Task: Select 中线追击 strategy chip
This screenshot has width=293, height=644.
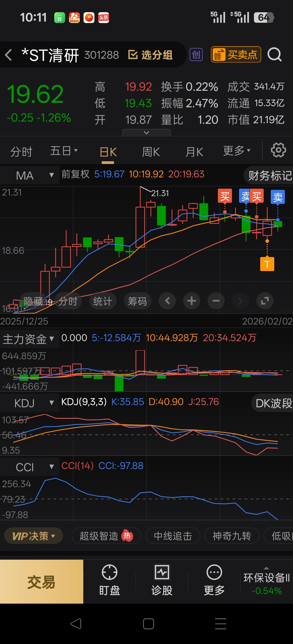Action: pos(173,536)
